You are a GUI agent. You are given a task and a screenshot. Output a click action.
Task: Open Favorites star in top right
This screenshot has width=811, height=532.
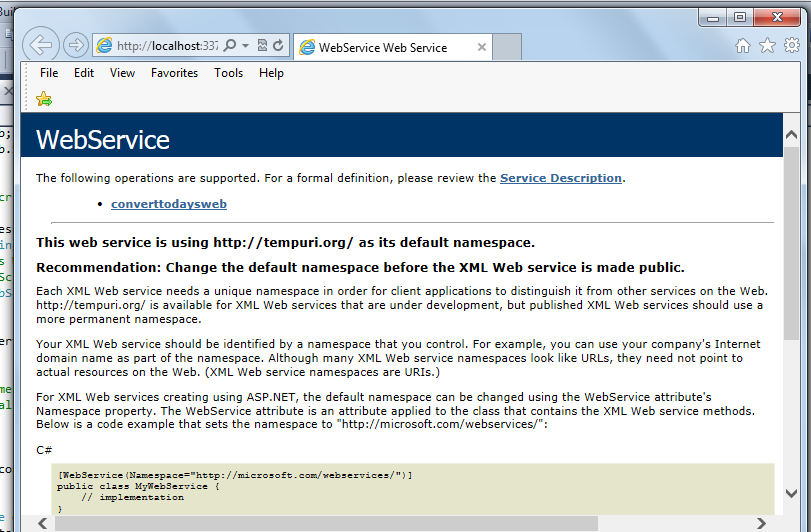pyautogui.click(x=768, y=45)
